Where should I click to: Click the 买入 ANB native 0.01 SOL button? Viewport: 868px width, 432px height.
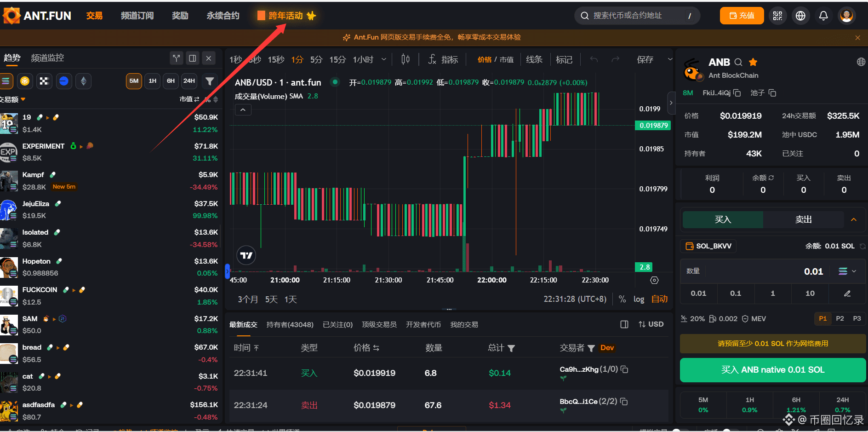pyautogui.click(x=773, y=370)
